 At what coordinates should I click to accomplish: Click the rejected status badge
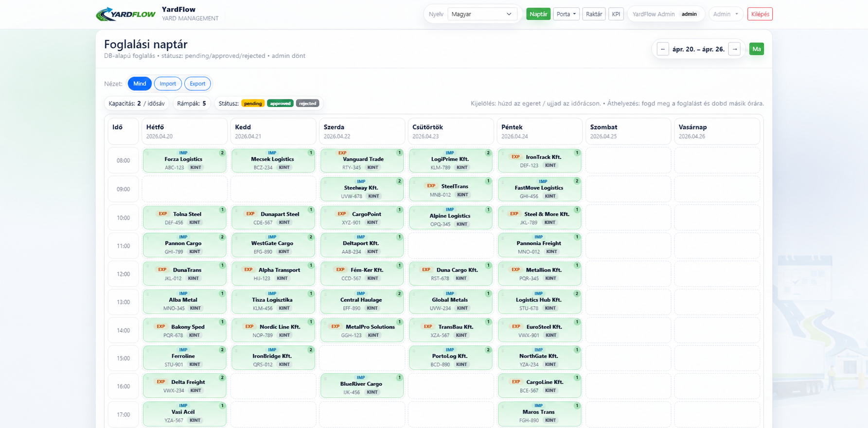(x=307, y=103)
